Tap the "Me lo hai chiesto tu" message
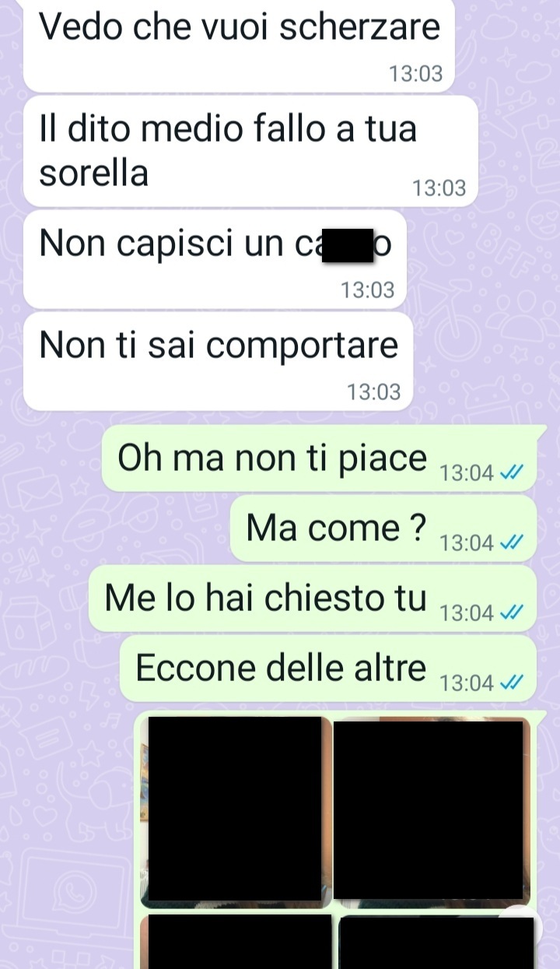Viewport: 560px width, 969px height. click(x=313, y=599)
